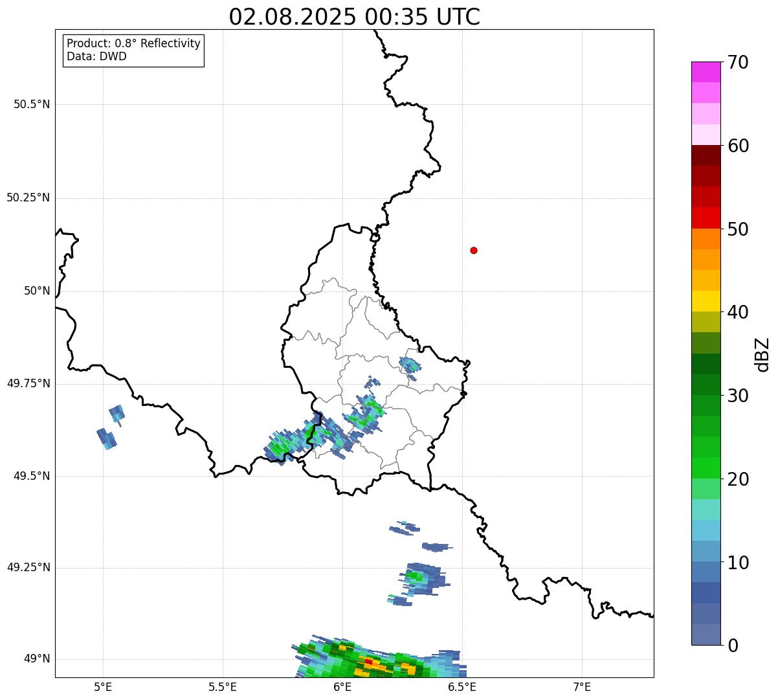Click the 7°E longitude label
This screenshot has height=700, width=778.
coord(582,686)
